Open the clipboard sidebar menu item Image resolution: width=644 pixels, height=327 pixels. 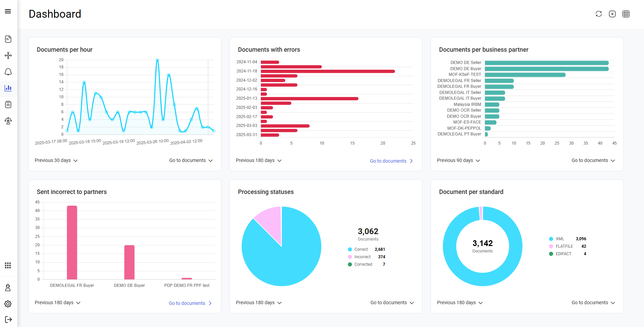pyautogui.click(x=8, y=104)
